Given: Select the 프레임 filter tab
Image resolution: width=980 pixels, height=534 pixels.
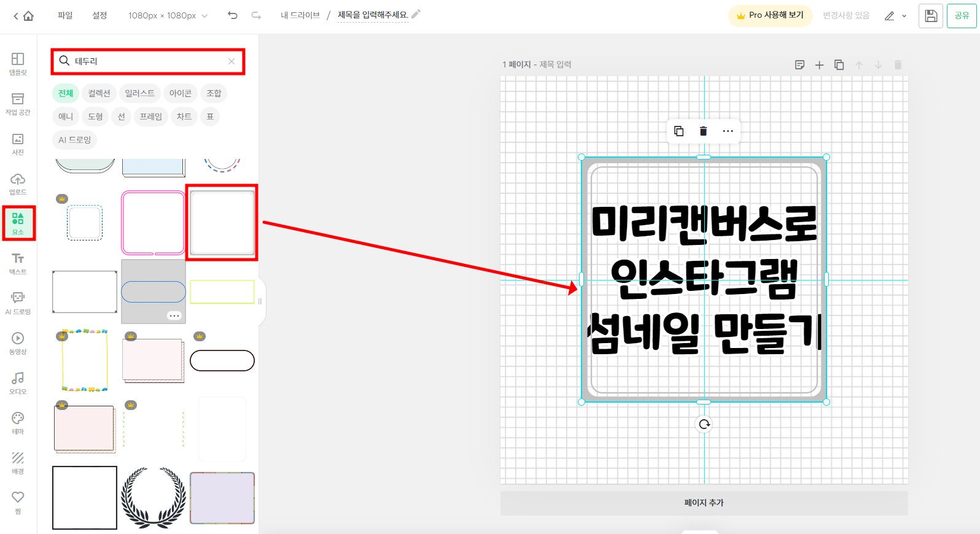Looking at the screenshot, I should tap(151, 117).
